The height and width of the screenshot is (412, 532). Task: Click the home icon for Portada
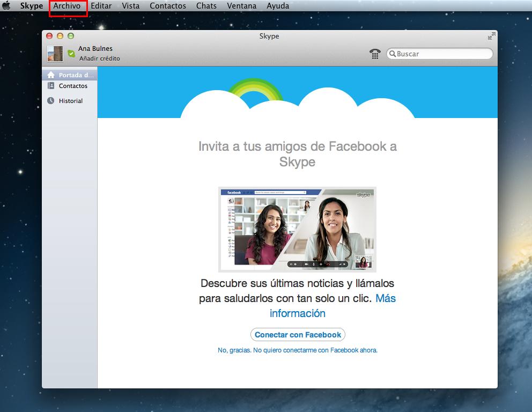[x=51, y=75]
